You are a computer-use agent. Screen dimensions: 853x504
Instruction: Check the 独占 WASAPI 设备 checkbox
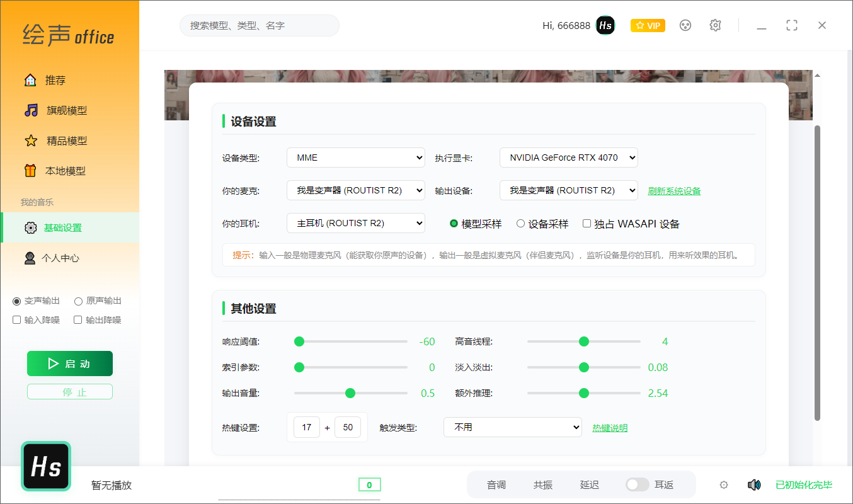[x=587, y=224]
